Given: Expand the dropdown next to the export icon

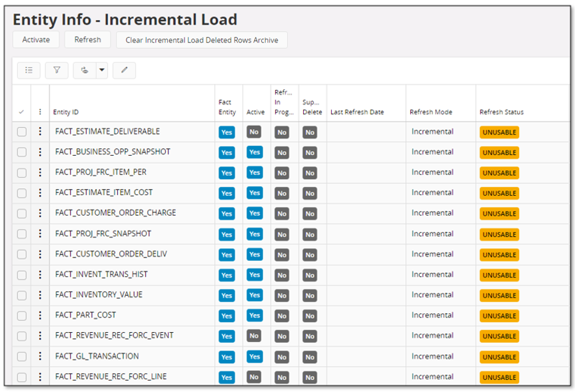Looking at the screenshot, I should coord(101,70).
